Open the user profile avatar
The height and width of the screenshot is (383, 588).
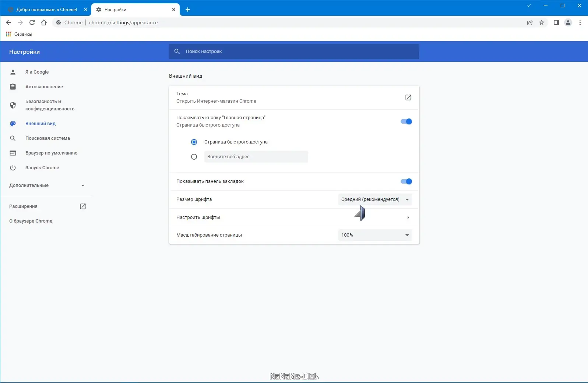(x=568, y=22)
